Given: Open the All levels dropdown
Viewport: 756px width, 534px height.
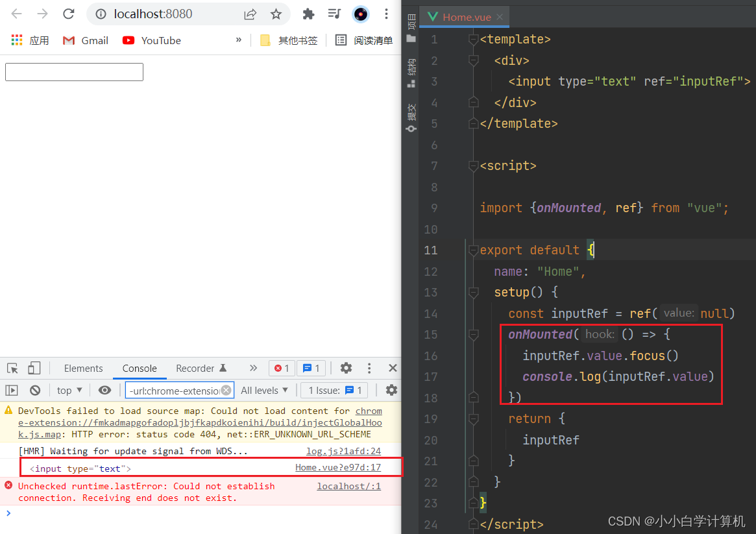Looking at the screenshot, I should (x=264, y=391).
